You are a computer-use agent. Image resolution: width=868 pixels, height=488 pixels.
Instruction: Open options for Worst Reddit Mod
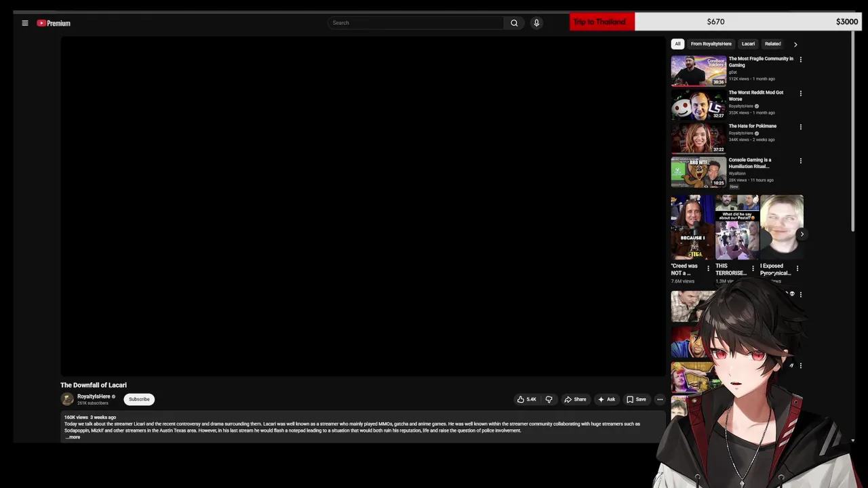tap(801, 94)
